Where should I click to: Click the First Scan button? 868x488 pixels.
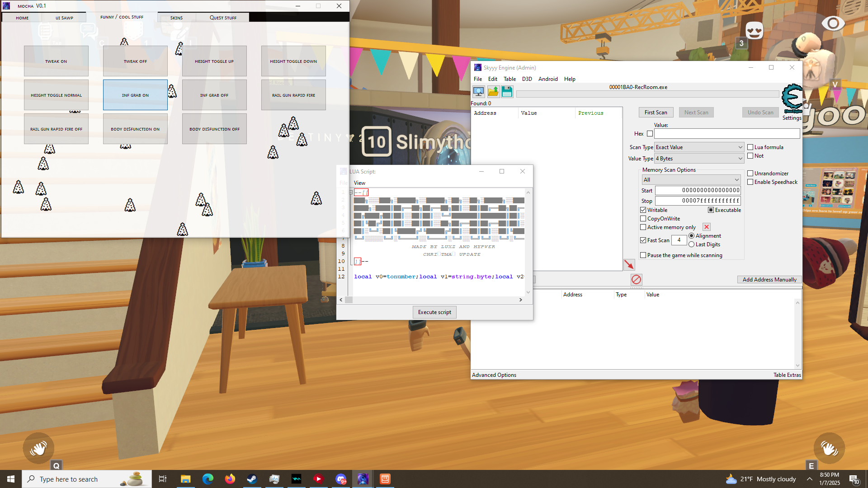[656, 113]
